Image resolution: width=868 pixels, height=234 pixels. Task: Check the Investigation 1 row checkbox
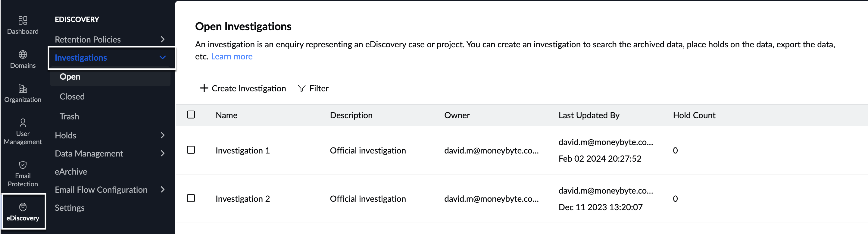tap(191, 150)
